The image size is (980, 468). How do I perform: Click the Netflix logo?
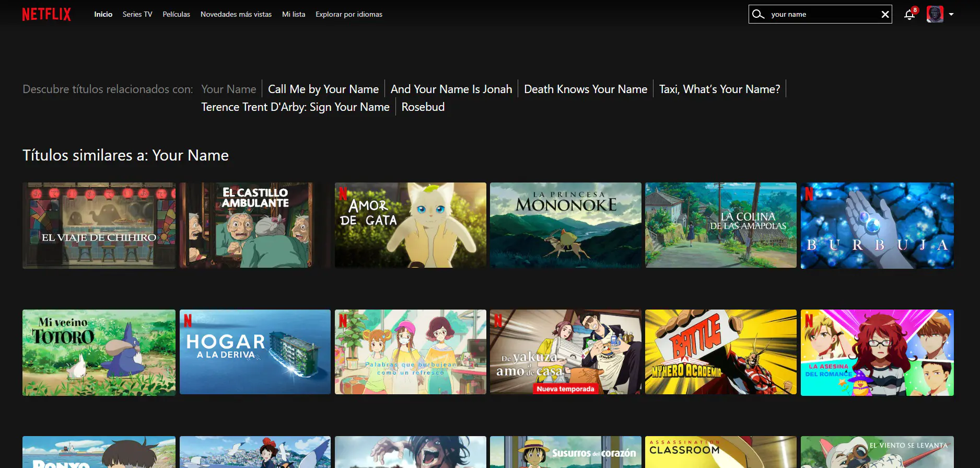46,14
